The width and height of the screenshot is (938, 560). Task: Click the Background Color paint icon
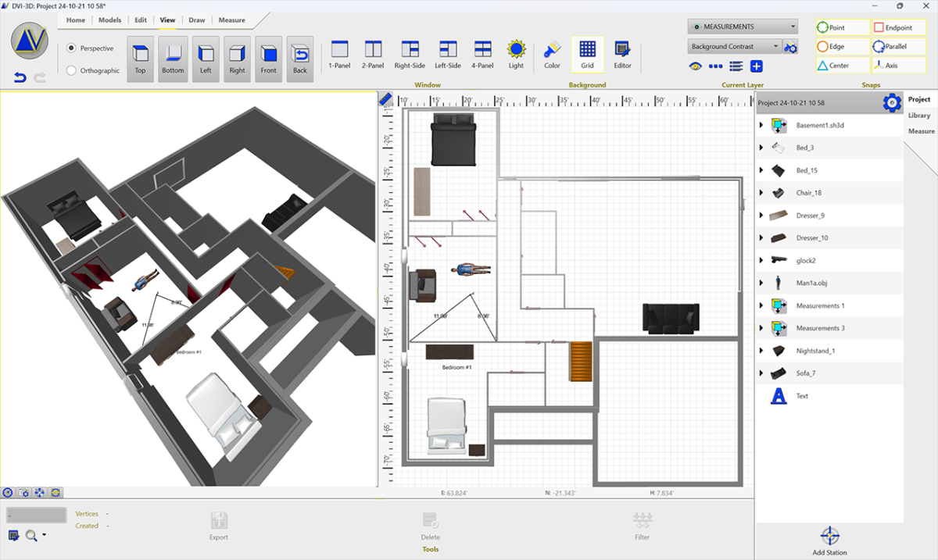point(553,50)
